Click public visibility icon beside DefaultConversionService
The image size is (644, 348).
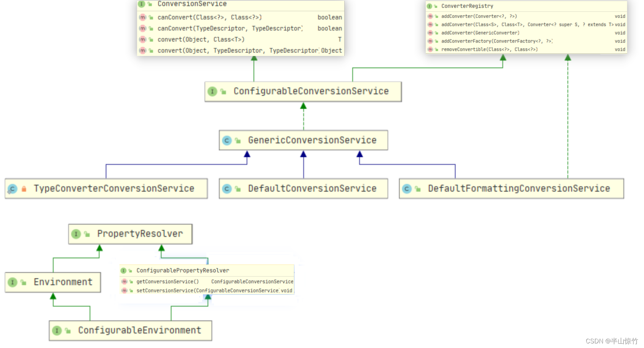(x=238, y=189)
